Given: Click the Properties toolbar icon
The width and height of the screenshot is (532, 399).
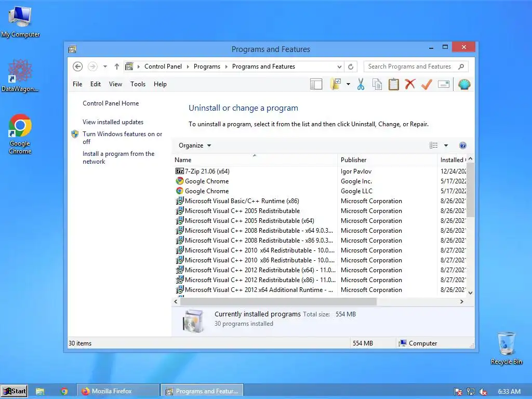Looking at the screenshot, I should pyautogui.click(x=444, y=84).
